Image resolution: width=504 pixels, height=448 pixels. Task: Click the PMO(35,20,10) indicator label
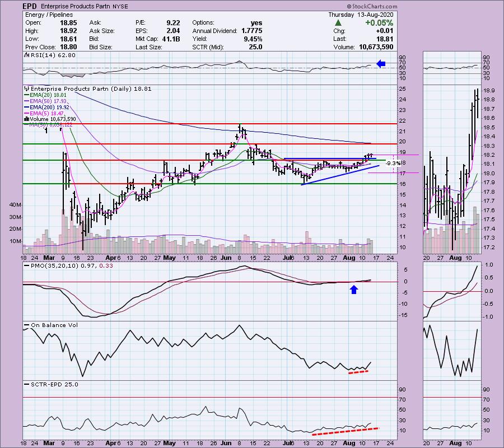(68, 266)
